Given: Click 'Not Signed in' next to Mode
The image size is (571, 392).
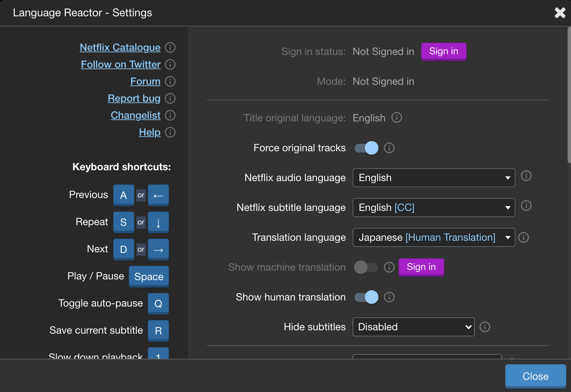Looking at the screenshot, I should (383, 81).
